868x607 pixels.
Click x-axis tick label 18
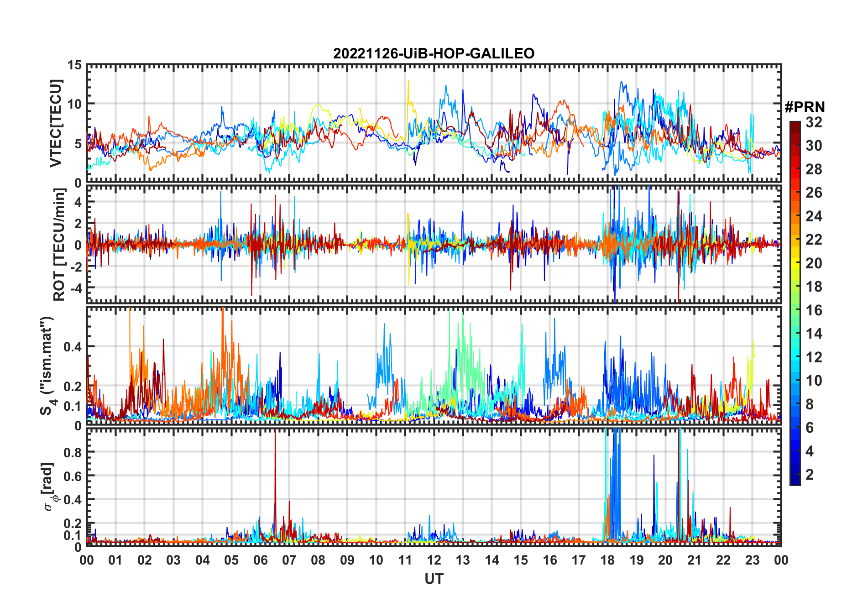607,560
